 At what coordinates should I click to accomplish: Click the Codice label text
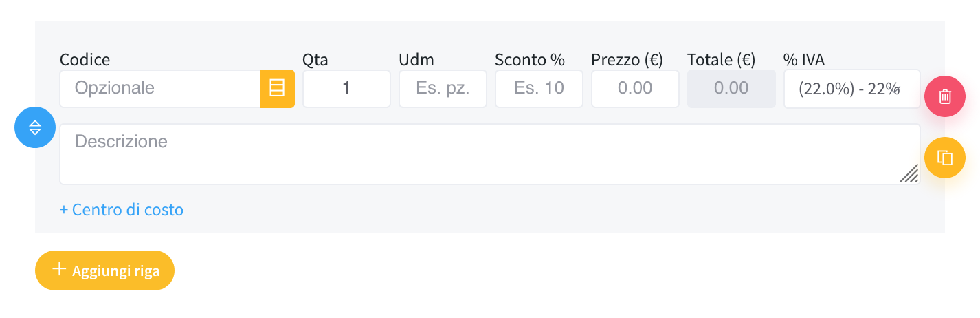(x=85, y=60)
